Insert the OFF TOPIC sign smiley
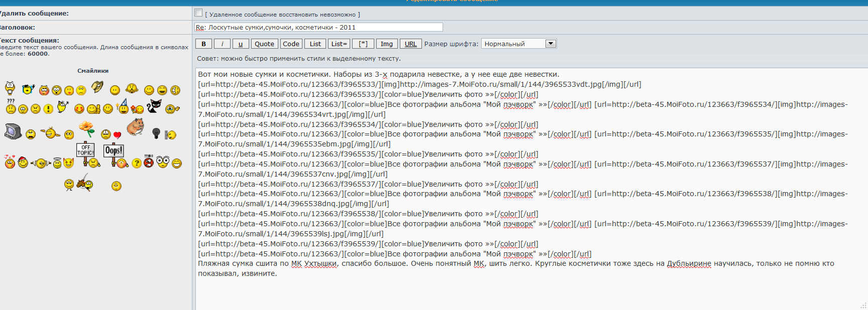Viewport: 868px width, 310px height. click(x=86, y=153)
